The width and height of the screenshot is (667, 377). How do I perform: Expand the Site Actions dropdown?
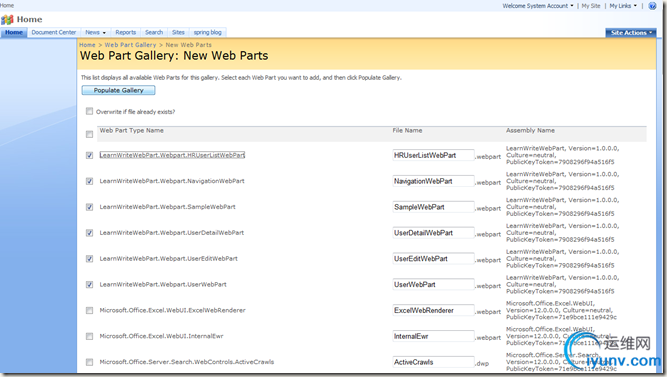(x=631, y=33)
